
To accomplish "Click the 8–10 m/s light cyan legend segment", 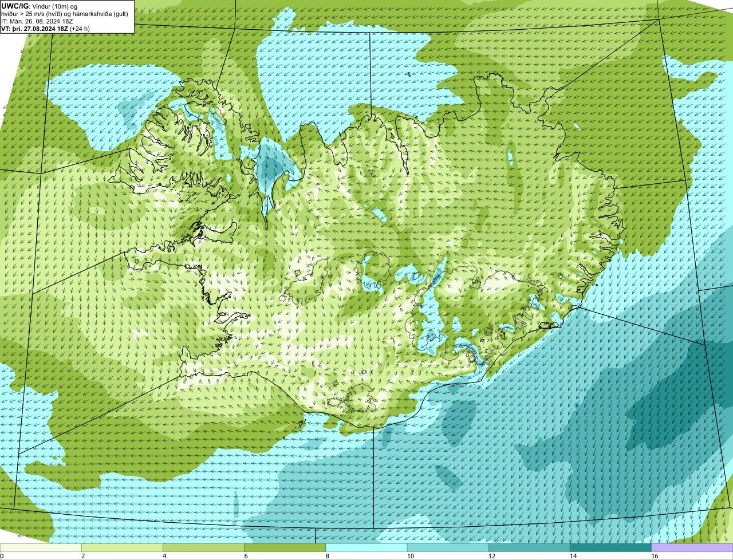I will [366, 547].
